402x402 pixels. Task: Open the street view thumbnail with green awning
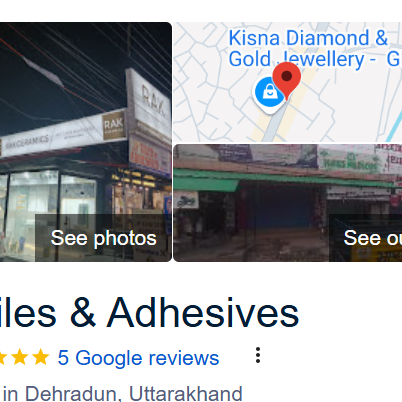coord(288,203)
